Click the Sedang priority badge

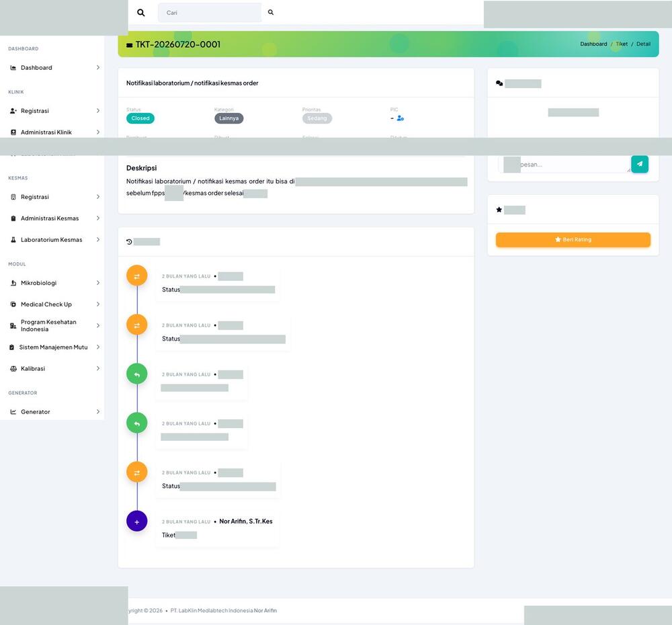point(317,118)
